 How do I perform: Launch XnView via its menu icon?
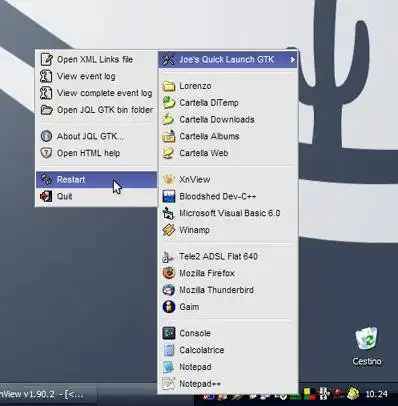[x=169, y=180]
